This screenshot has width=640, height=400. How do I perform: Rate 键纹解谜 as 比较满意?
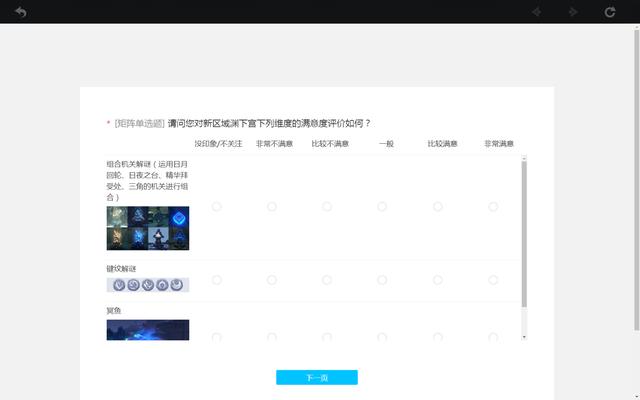click(438, 280)
